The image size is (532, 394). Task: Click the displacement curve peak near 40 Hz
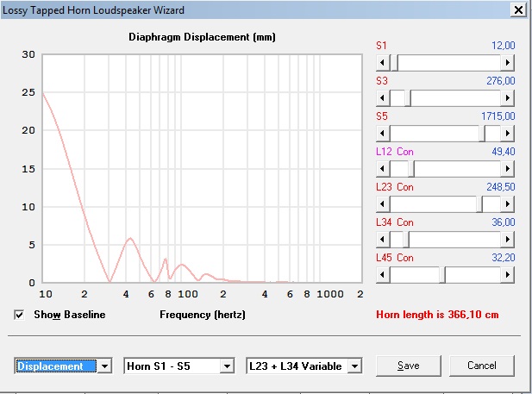pyautogui.click(x=130, y=238)
